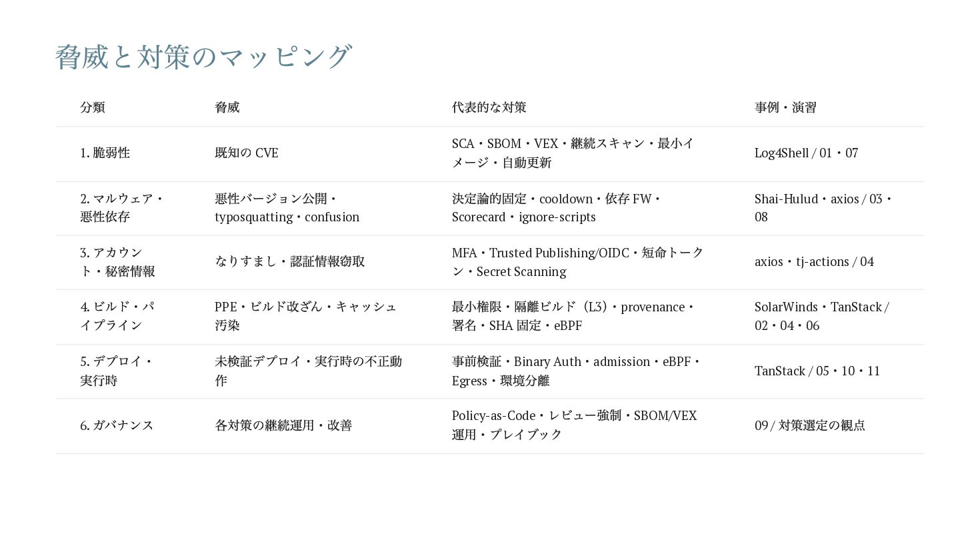Select the 2. マルウェア・悪性依存 row label

[x=122, y=207]
